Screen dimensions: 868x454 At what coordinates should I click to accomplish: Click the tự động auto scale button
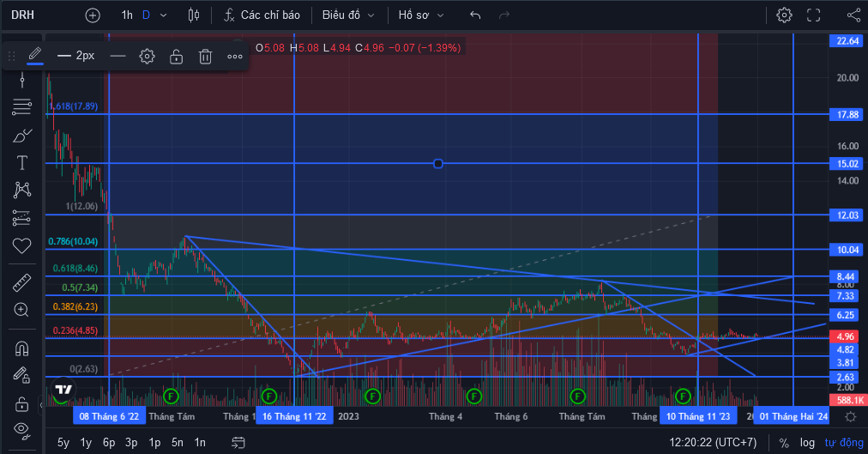844,442
